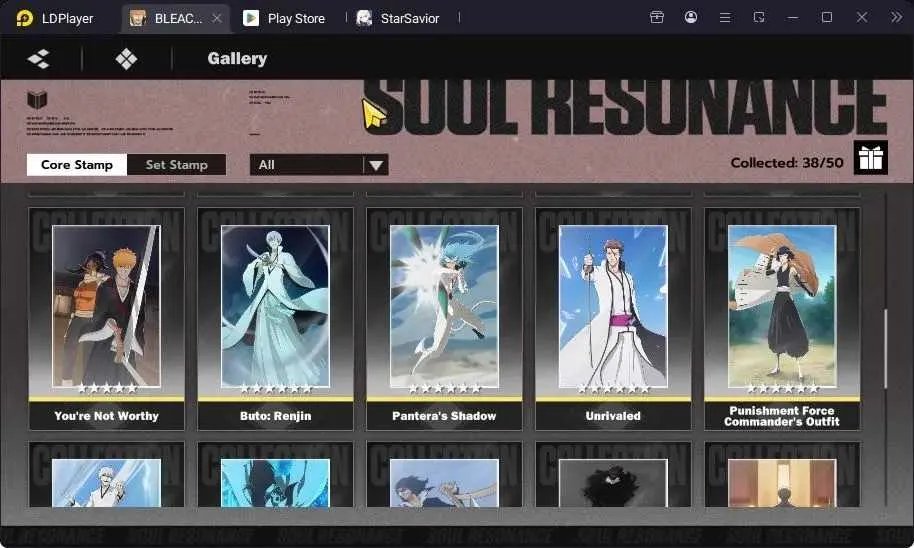914x548 pixels.
Task: Open the You're Not Worthy stamp card
Action: tap(106, 319)
